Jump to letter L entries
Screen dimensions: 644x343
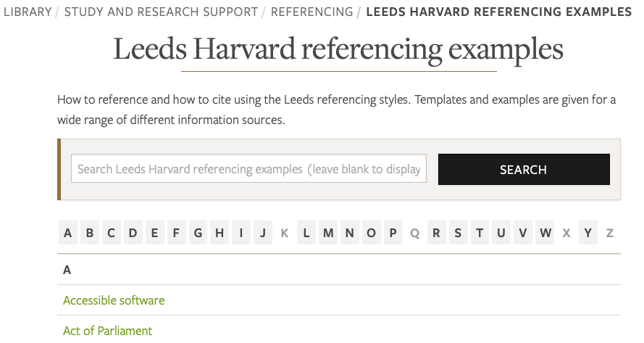pyautogui.click(x=306, y=233)
